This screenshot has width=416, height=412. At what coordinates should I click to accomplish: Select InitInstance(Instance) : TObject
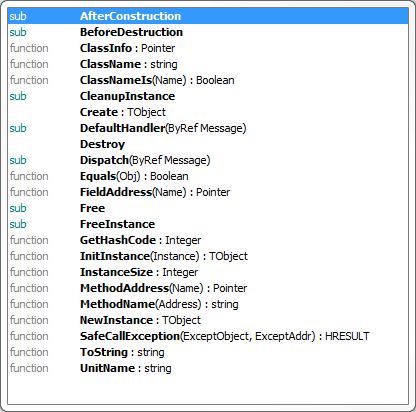[208, 256]
